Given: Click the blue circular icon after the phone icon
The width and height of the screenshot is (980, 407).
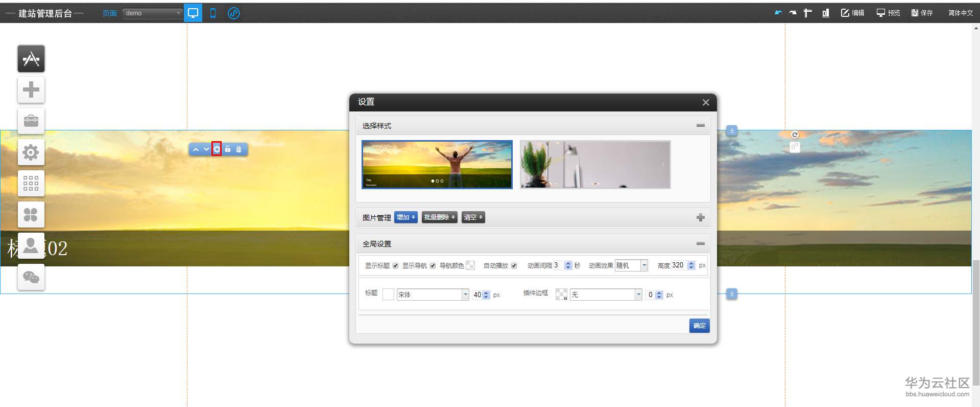Looking at the screenshot, I should pyautogui.click(x=234, y=13).
